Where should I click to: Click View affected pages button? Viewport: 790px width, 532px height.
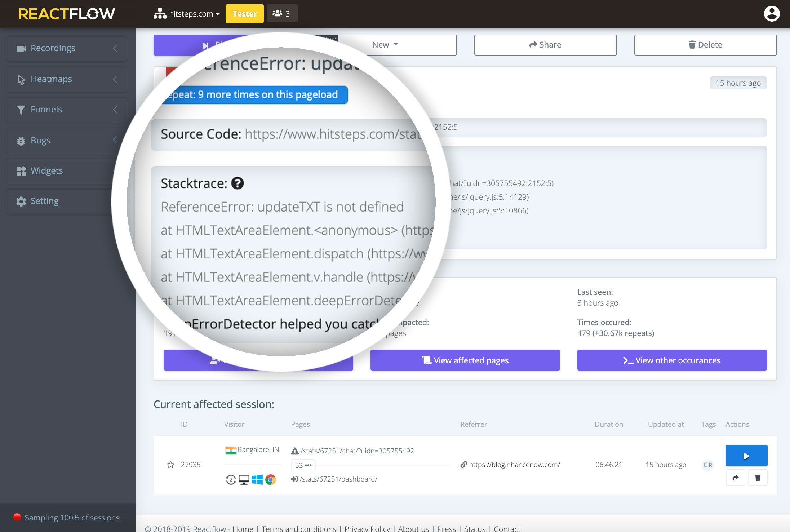[x=465, y=360]
